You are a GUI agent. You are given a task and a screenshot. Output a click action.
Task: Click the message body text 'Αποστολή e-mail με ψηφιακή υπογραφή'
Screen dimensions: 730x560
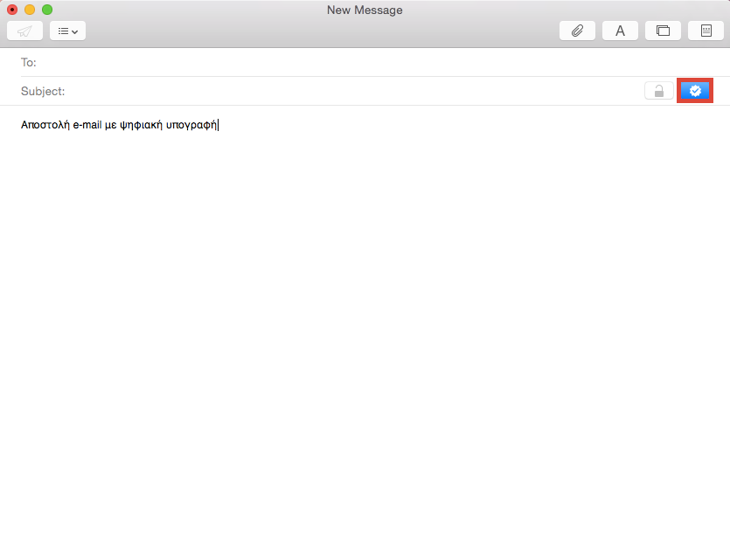point(119,125)
